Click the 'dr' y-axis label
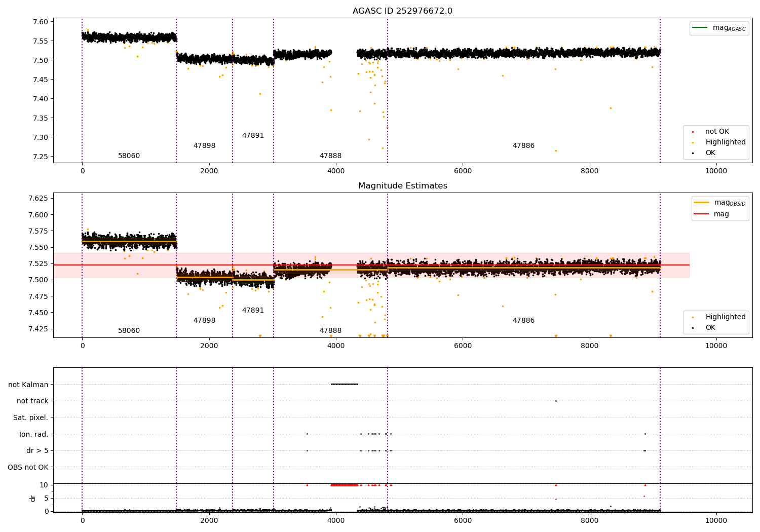 33,498
